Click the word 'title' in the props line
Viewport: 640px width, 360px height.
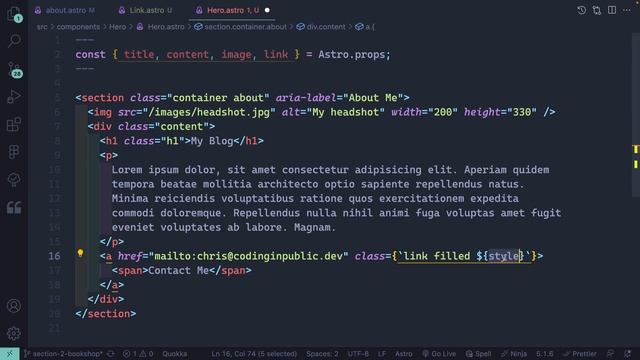tap(139, 54)
